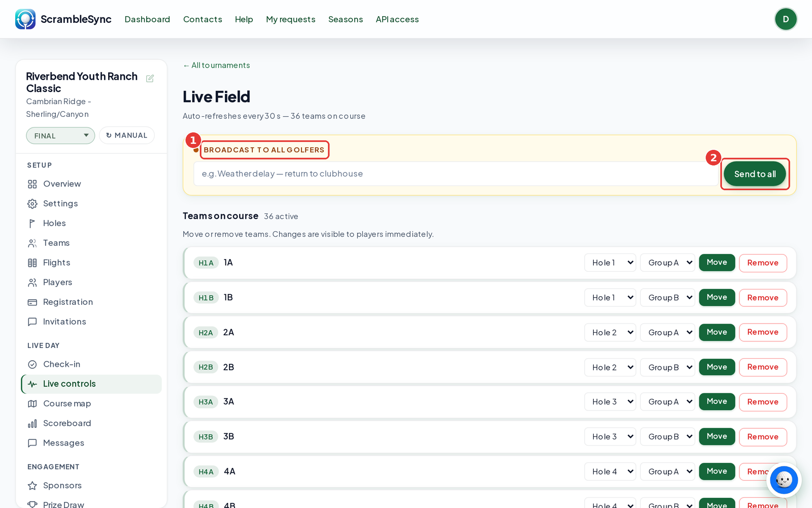Go back via All tournaments link

coord(217,66)
